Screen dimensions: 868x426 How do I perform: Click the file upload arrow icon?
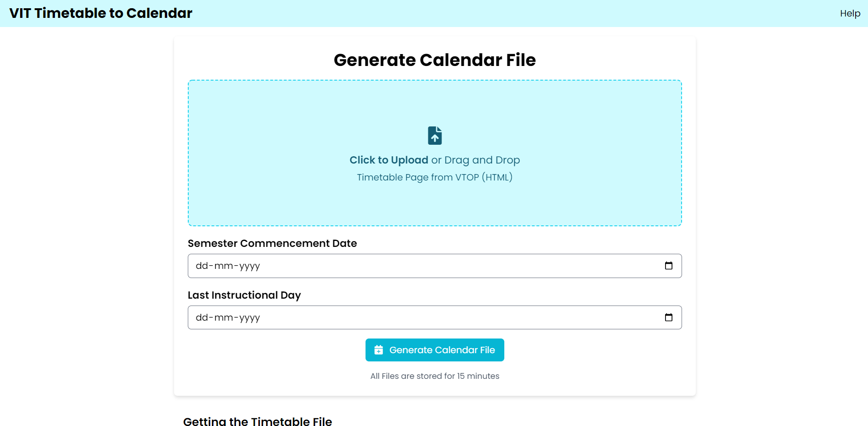pos(435,136)
